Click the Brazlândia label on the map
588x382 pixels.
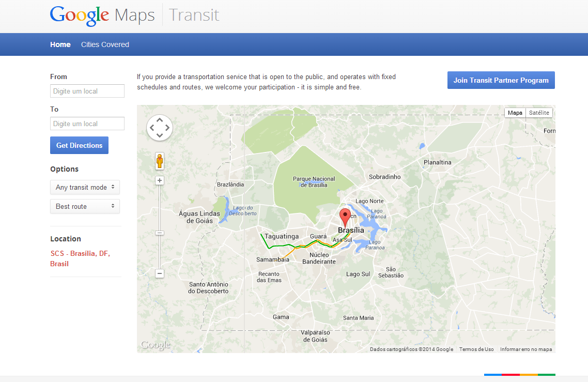(x=230, y=185)
